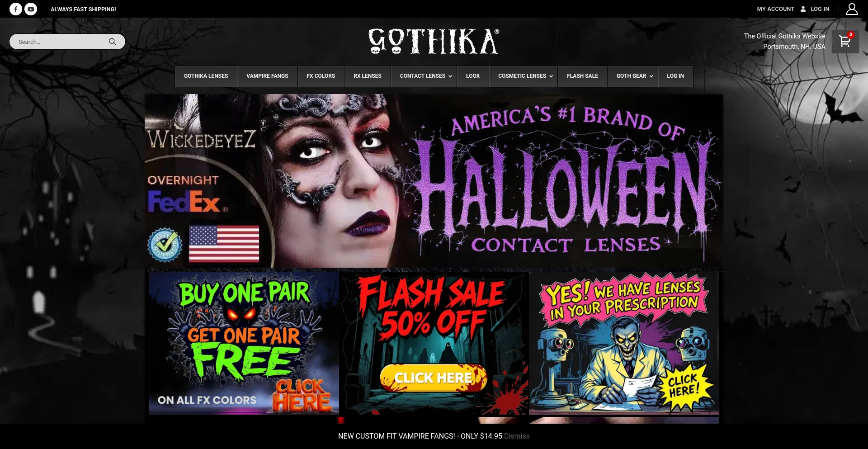Open the Buy One Get One Free banner
The height and width of the screenshot is (449, 868).
244,343
